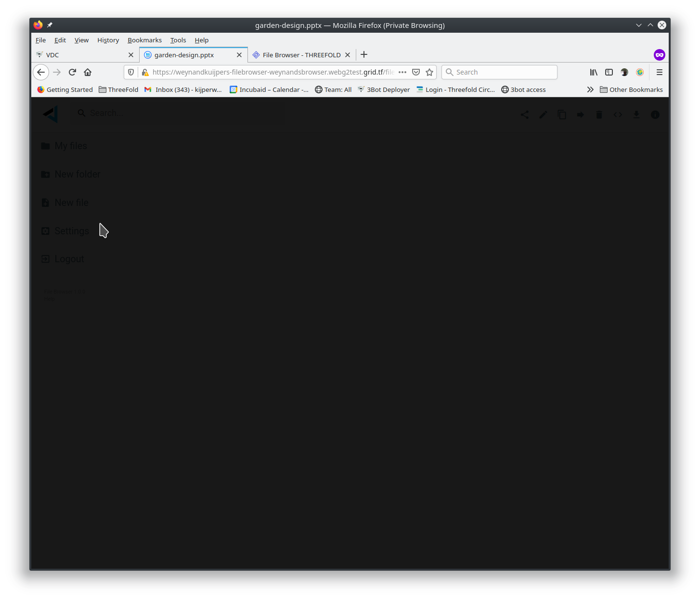Screen dimensions: 700x600
Task: Open the Help menu in the menu bar
Action: point(202,40)
